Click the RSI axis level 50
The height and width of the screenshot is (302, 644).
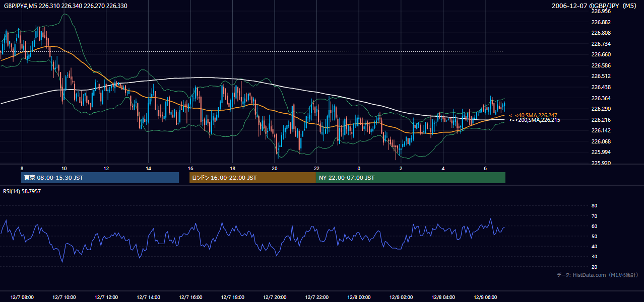(594, 236)
